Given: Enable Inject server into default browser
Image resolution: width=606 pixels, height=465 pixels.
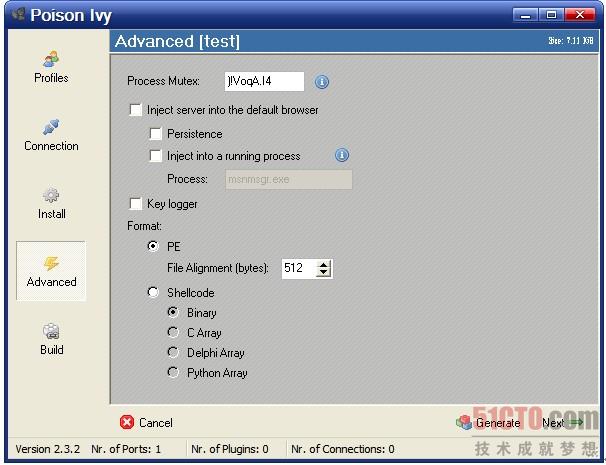Looking at the screenshot, I should pos(136,110).
